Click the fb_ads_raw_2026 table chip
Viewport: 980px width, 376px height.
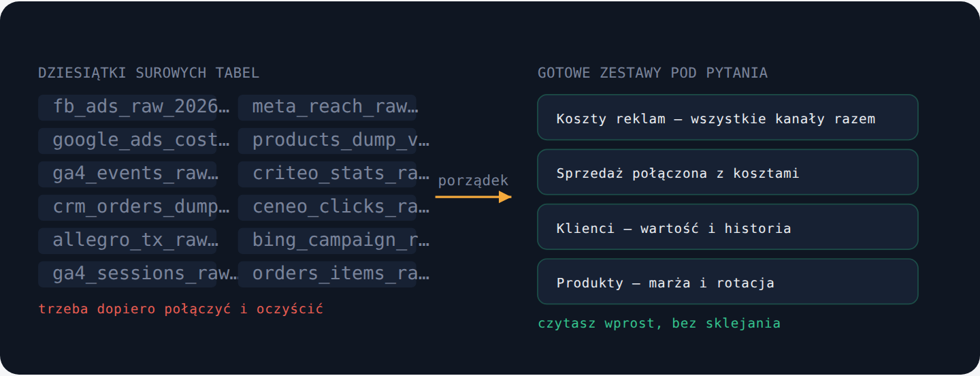[x=127, y=107]
